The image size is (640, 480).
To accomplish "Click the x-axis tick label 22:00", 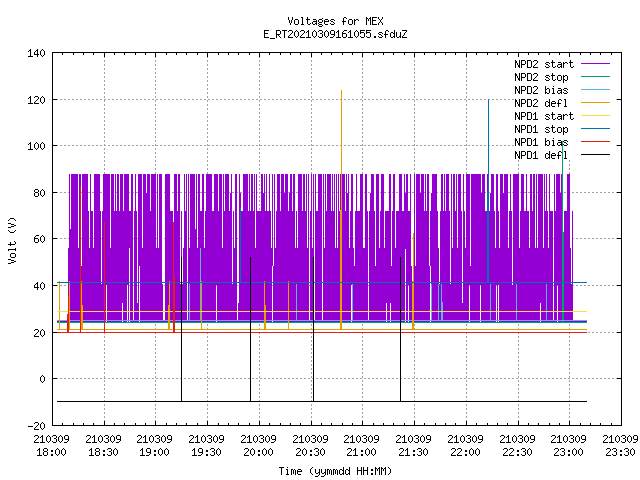I will pyautogui.click(x=465, y=452).
